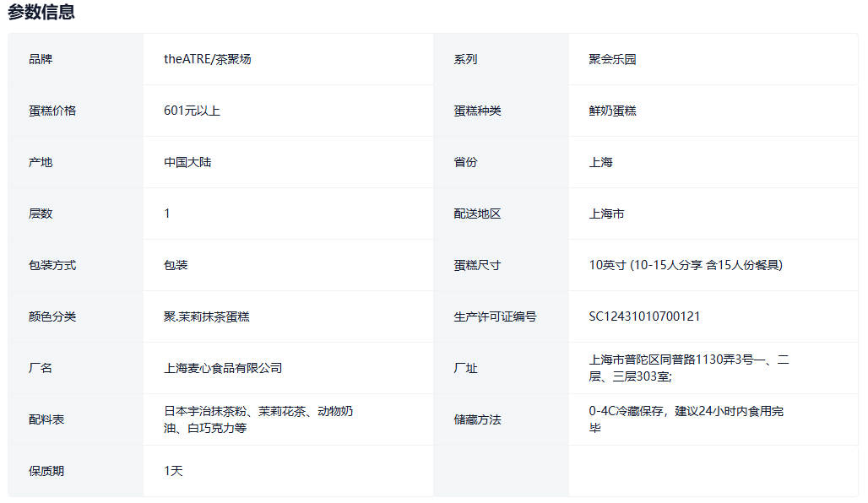Click the 鲜奶蛋糕 cake type value
This screenshot has height=503, width=868.
click(x=612, y=111)
